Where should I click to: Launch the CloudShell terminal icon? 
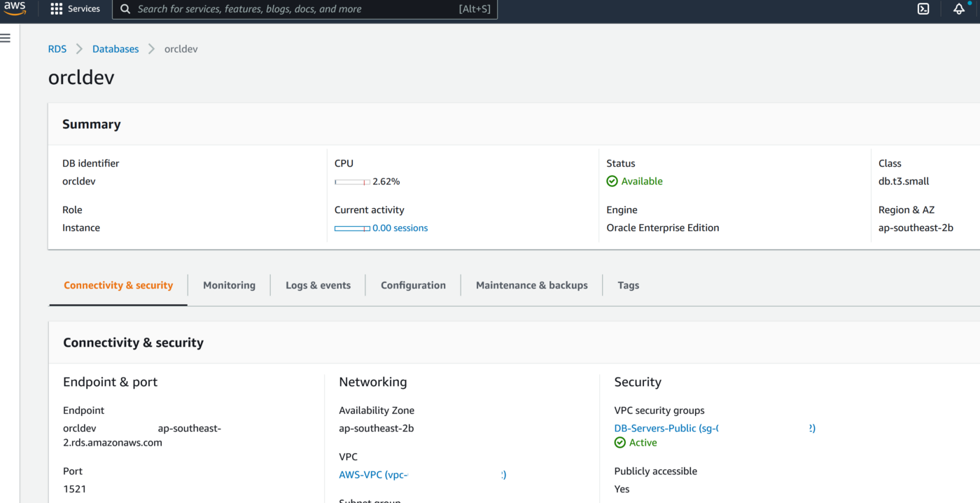[x=923, y=9]
